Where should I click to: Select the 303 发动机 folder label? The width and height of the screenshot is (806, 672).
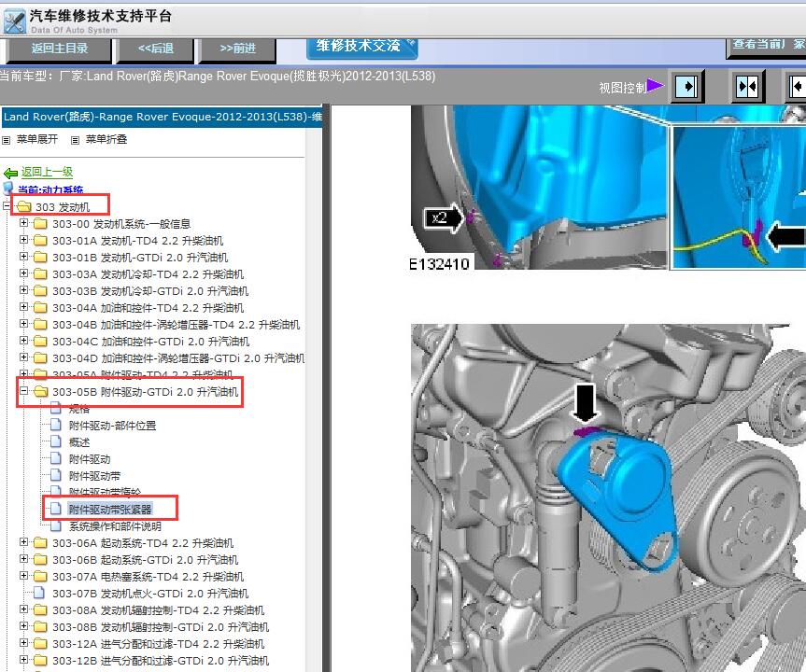pyautogui.click(x=63, y=207)
